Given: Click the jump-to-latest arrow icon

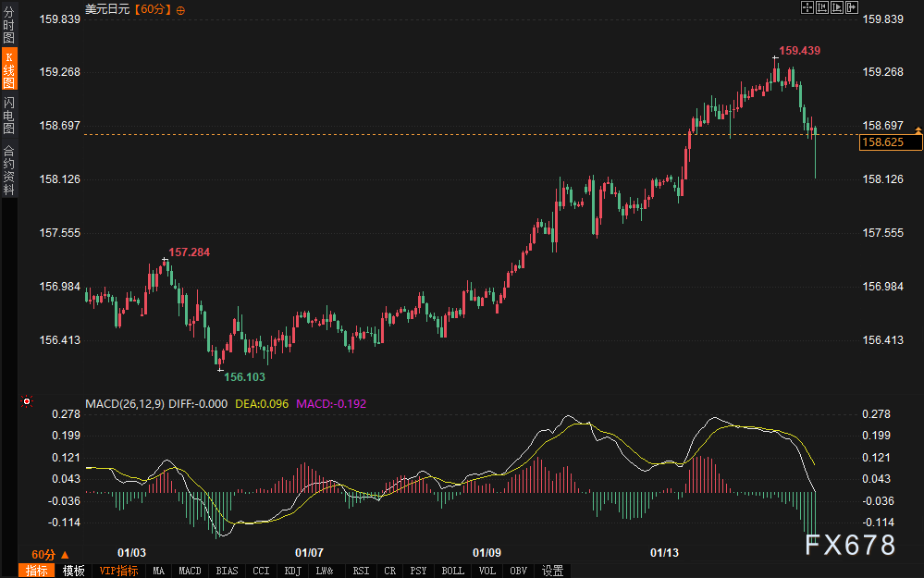Looking at the screenshot, I should 851,8.
